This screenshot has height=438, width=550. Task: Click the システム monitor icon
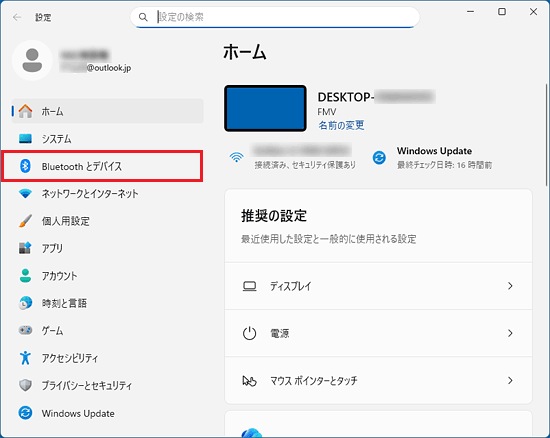tap(25, 139)
